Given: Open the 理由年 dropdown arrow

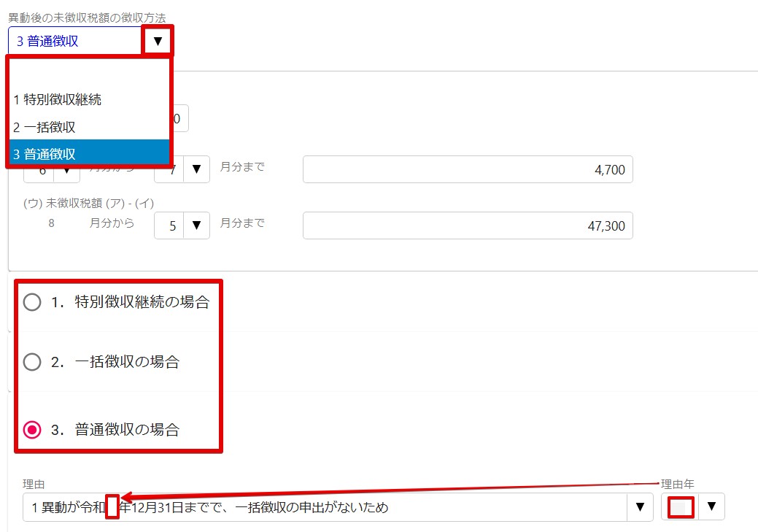Looking at the screenshot, I should (711, 506).
